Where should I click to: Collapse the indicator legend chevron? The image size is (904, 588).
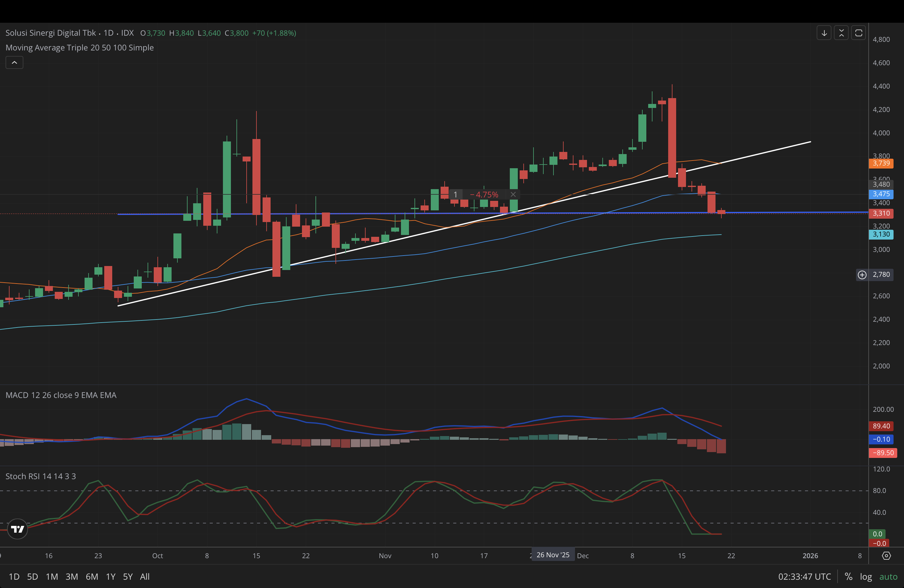click(14, 63)
